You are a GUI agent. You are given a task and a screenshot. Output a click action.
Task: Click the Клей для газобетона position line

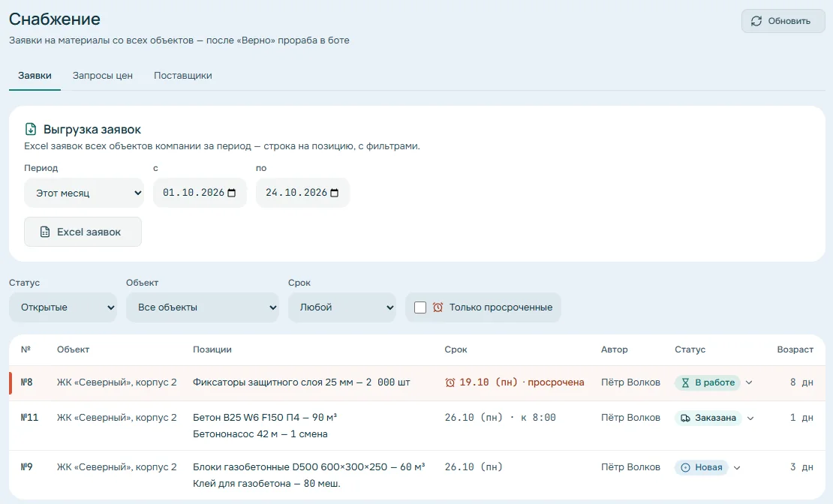pyautogui.click(x=266, y=484)
